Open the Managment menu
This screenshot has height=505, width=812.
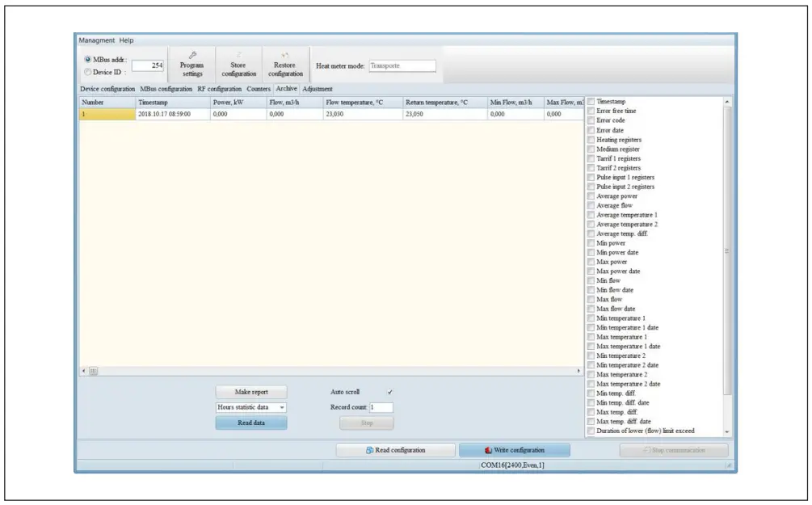click(x=96, y=40)
